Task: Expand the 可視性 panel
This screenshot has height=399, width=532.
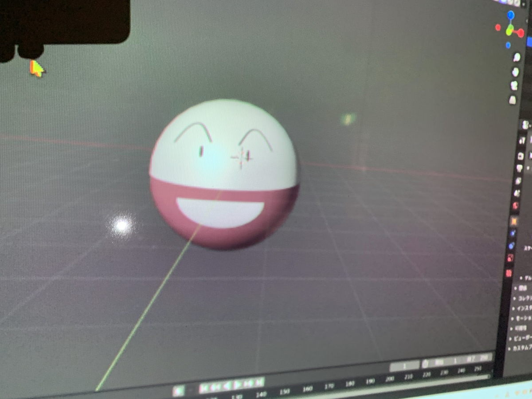Action: [x=519, y=328]
